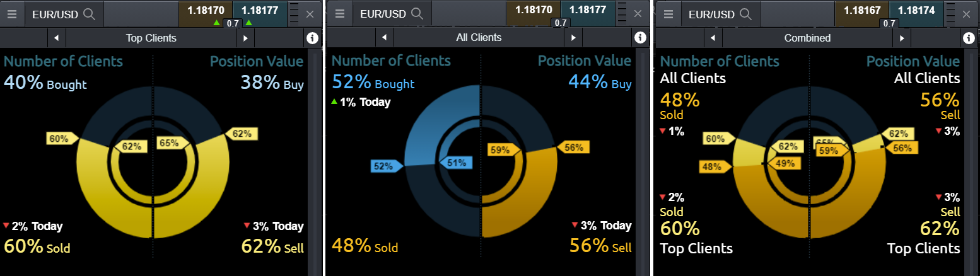Click search magnifier in Top Clients panel
This screenshot has width=980, height=276.
[x=90, y=14]
